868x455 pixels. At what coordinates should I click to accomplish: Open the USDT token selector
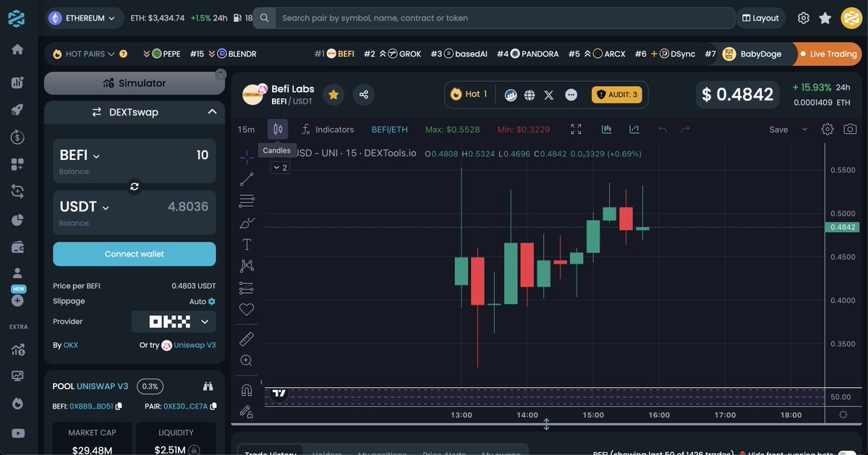tap(84, 207)
